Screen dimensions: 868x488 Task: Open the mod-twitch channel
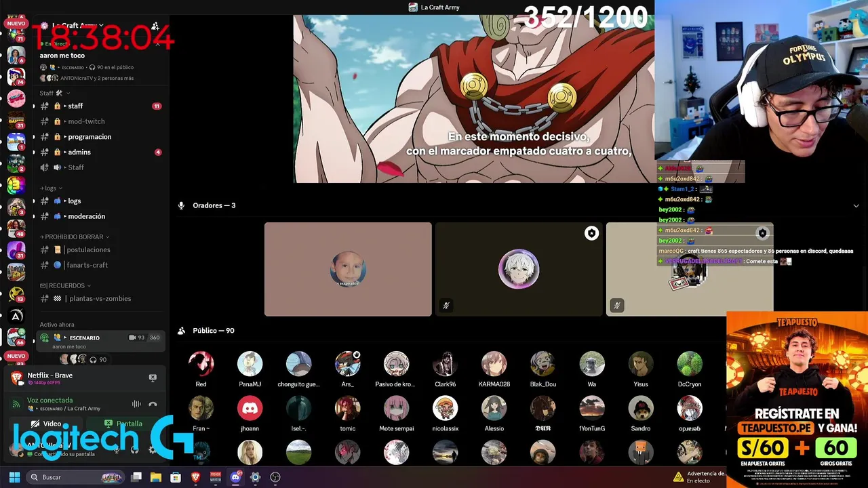pyautogui.click(x=100, y=121)
